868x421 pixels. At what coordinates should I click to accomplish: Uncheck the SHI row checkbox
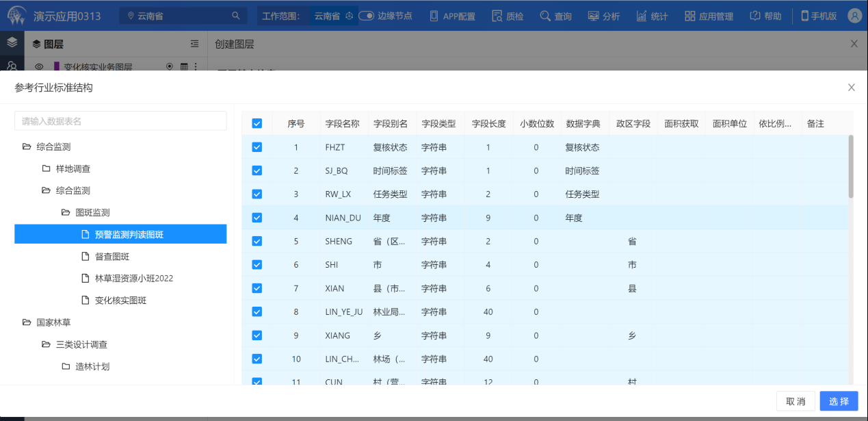pos(257,264)
